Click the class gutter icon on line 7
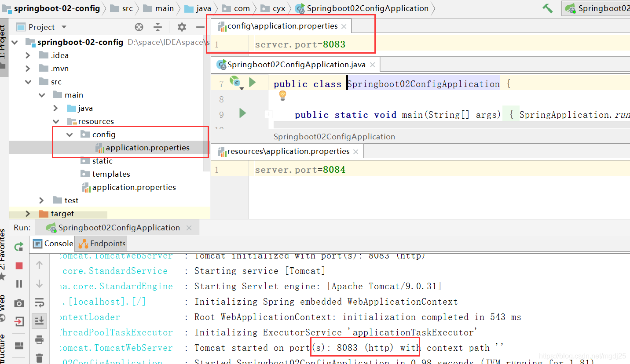The image size is (630, 364). (236, 82)
